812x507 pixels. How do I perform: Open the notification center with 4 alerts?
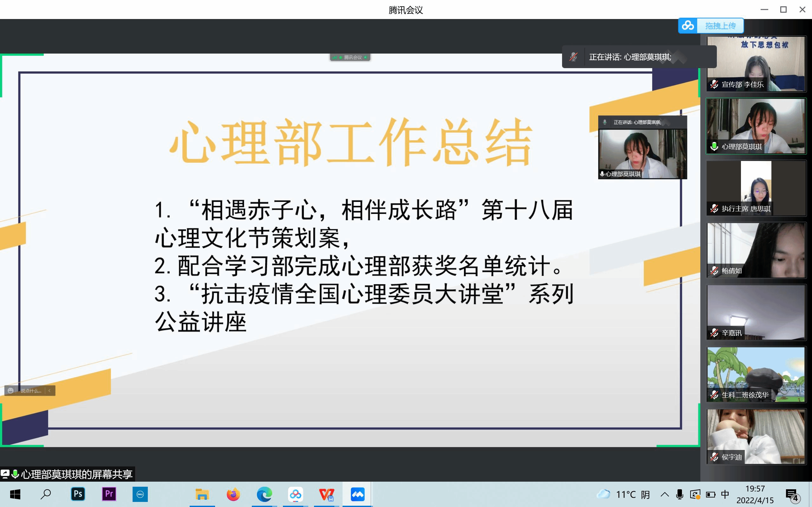793,495
